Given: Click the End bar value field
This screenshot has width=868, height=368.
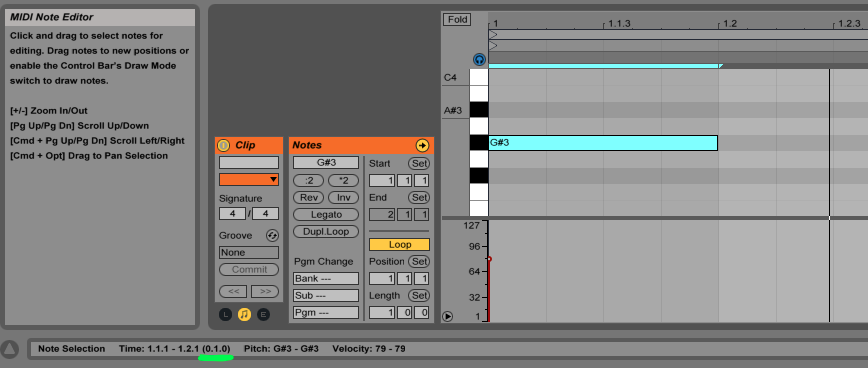Looking at the screenshot, I should (382, 215).
